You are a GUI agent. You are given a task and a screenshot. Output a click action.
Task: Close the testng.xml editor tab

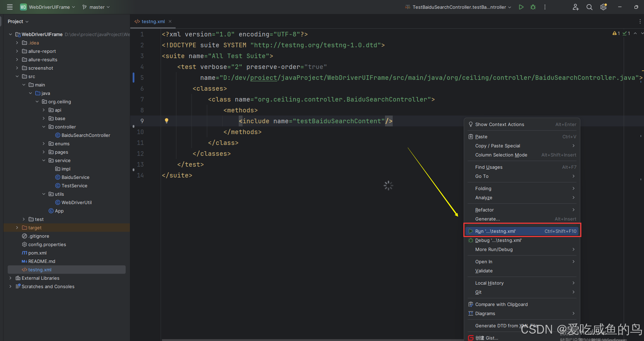(170, 21)
